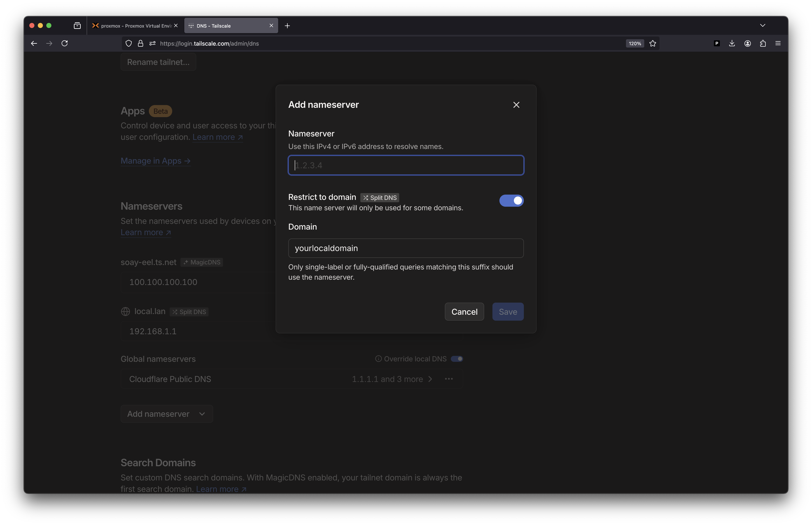Image resolution: width=812 pixels, height=525 pixels.
Task: Click the site permissions icon in address bar
Action: tap(152, 43)
